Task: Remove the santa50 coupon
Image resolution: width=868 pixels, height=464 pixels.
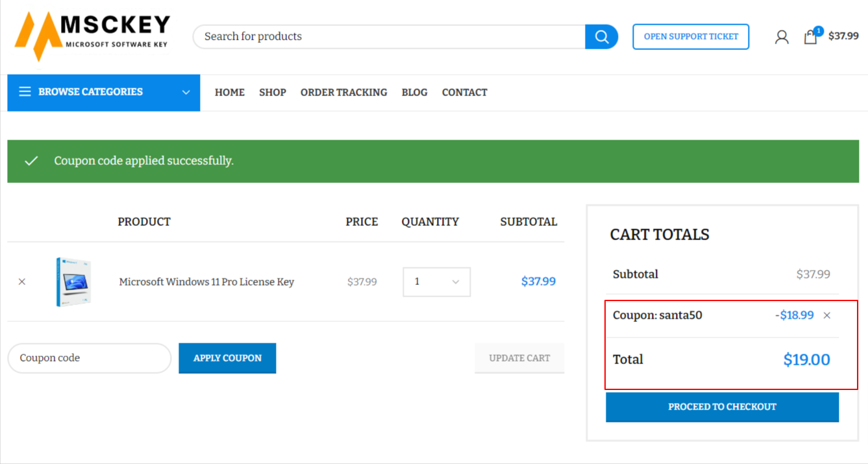Action: (x=826, y=315)
